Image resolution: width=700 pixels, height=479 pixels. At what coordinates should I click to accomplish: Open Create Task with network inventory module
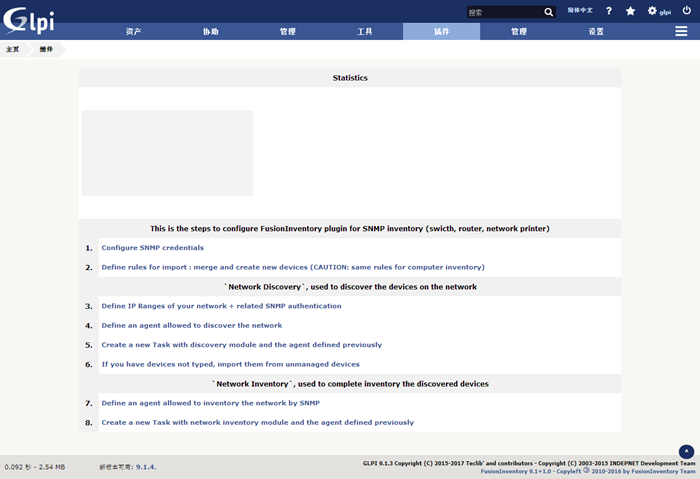click(258, 422)
